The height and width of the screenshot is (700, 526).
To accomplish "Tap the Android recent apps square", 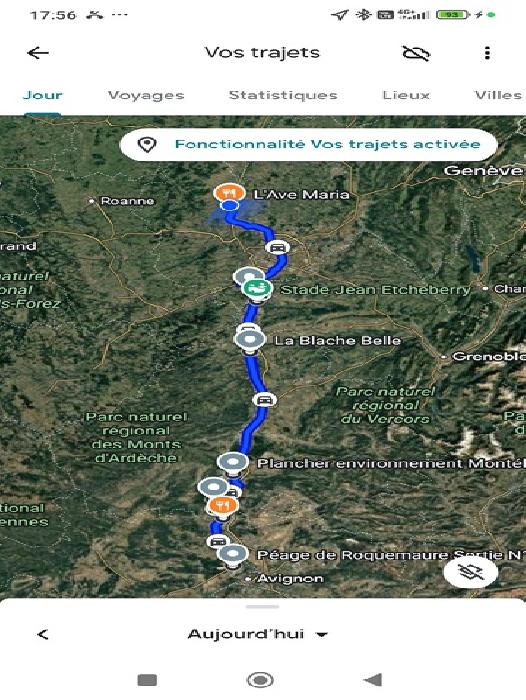I will click(147, 680).
